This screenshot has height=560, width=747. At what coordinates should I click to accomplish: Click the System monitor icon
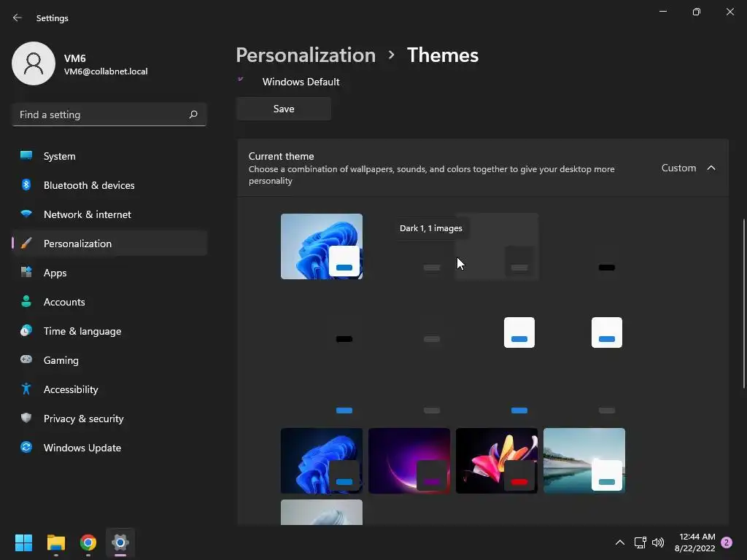26,155
